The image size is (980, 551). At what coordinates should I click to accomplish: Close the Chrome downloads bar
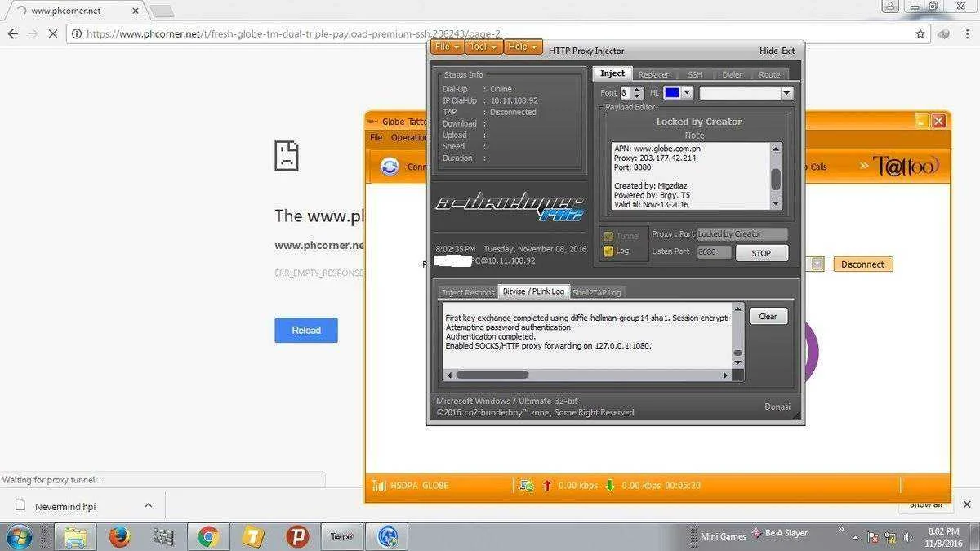point(968,505)
